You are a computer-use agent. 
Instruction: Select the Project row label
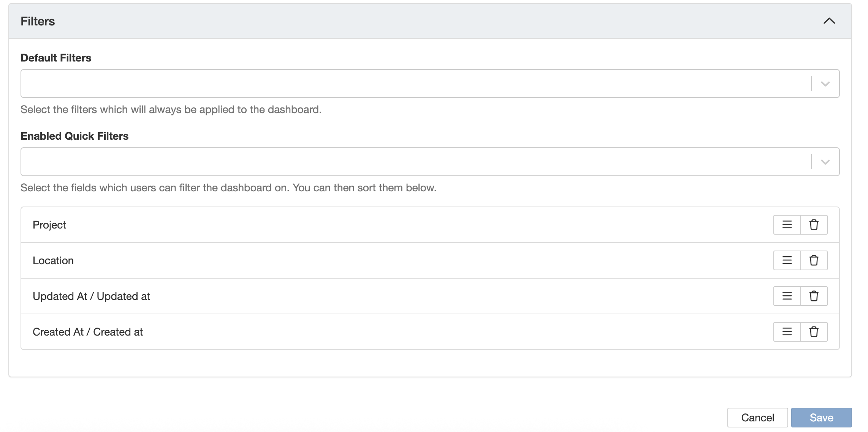pyautogui.click(x=49, y=225)
